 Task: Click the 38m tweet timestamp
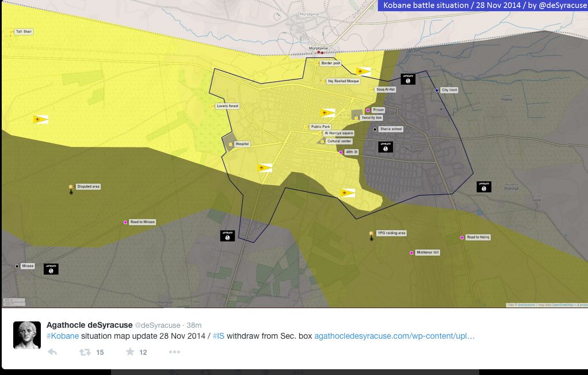tap(196, 325)
